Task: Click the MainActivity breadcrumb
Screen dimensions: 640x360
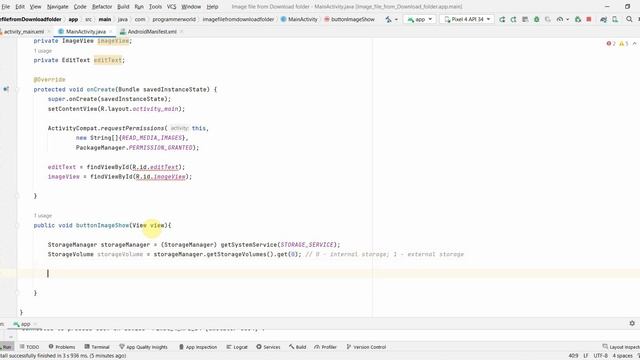Action: (x=299, y=19)
